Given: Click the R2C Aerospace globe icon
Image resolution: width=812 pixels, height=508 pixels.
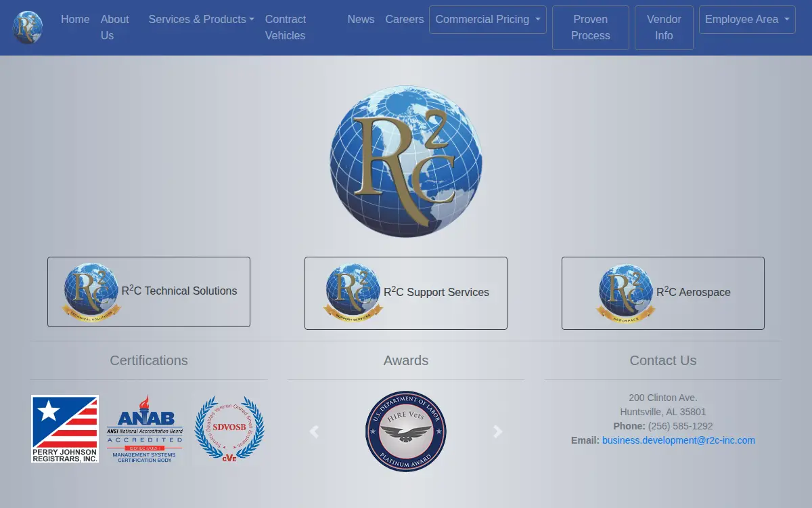Looking at the screenshot, I should click(x=626, y=293).
